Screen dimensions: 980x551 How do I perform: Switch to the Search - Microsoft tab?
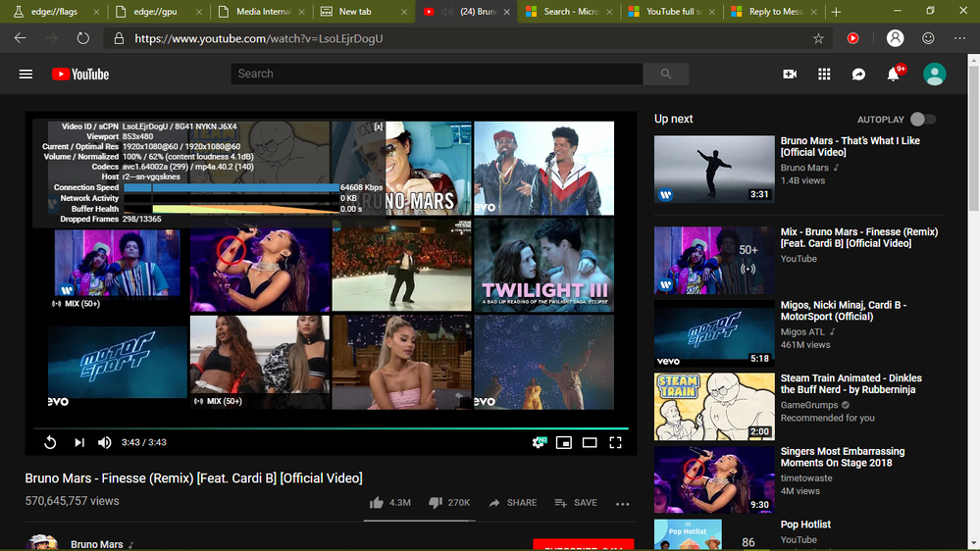point(571,11)
